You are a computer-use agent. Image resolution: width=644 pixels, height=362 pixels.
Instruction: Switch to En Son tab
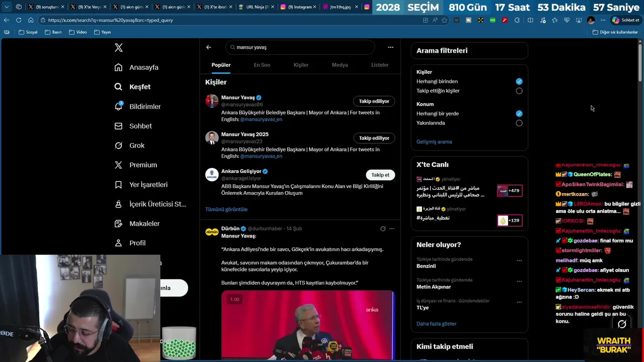[262, 65]
